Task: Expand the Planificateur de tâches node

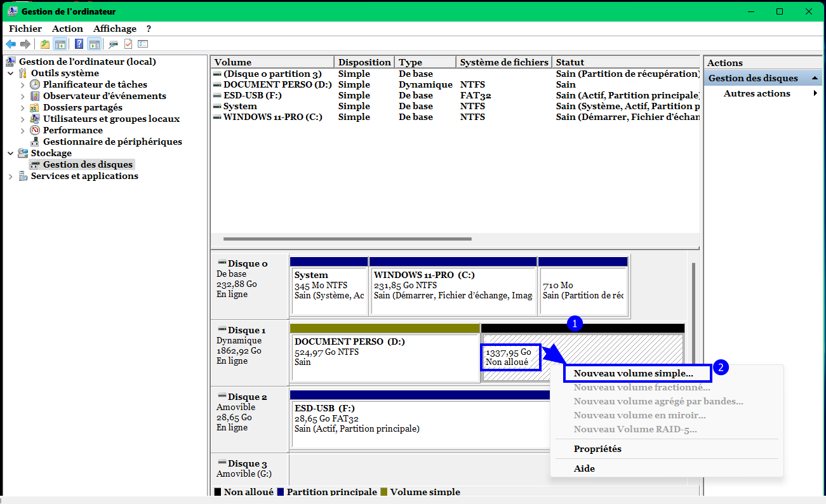Action: click(x=23, y=84)
